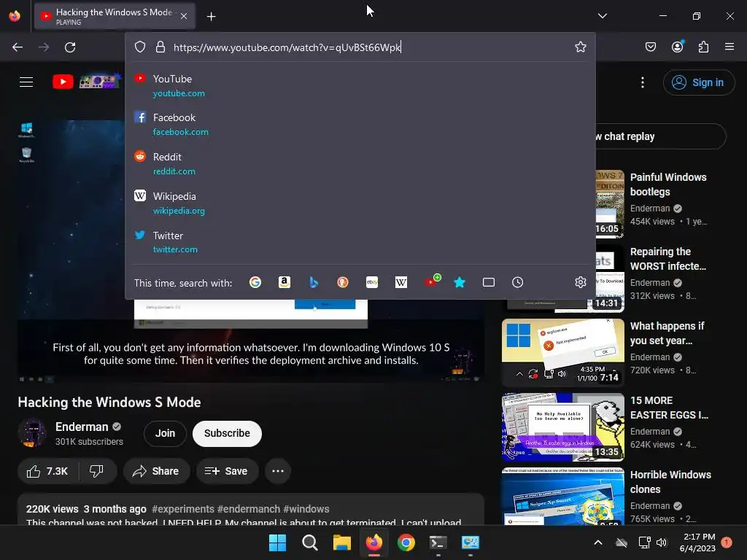Image resolution: width=747 pixels, height=560 pixels.
Task: Choose the YouTube suggestion
Action: point(360,86)
